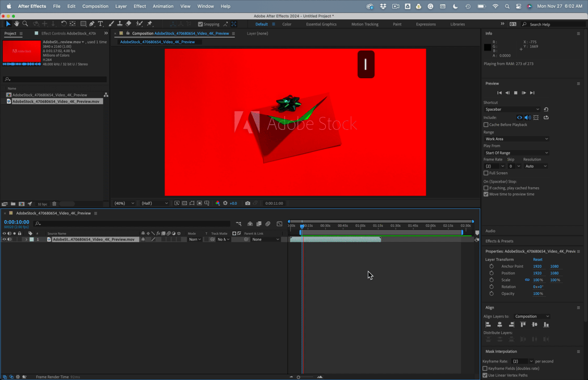Reset the Preview shortcut settings

tap(546, 109)
